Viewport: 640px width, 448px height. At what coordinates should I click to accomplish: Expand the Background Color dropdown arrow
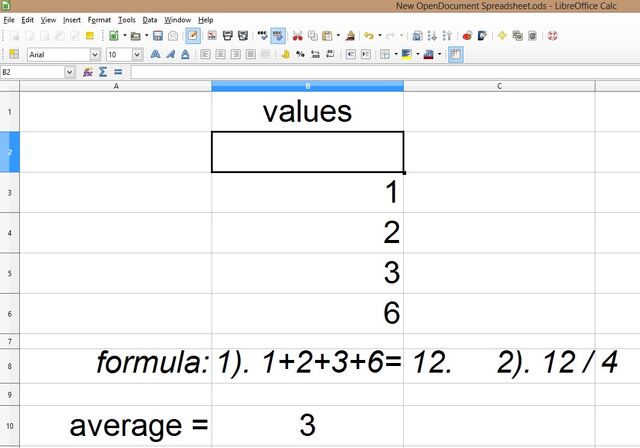click(x=418, y=54)
